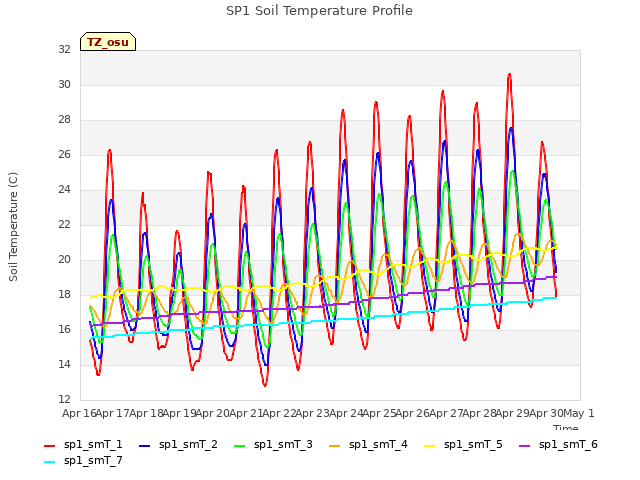The width and height of the screenshot is (640, 480).
Task: Toggle the sp1_smT_7 legend entry
Action: 83,460
